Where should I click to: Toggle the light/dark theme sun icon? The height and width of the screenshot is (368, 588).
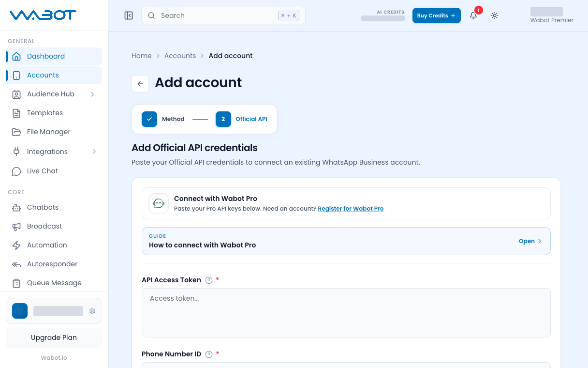[x=495, y=15]
